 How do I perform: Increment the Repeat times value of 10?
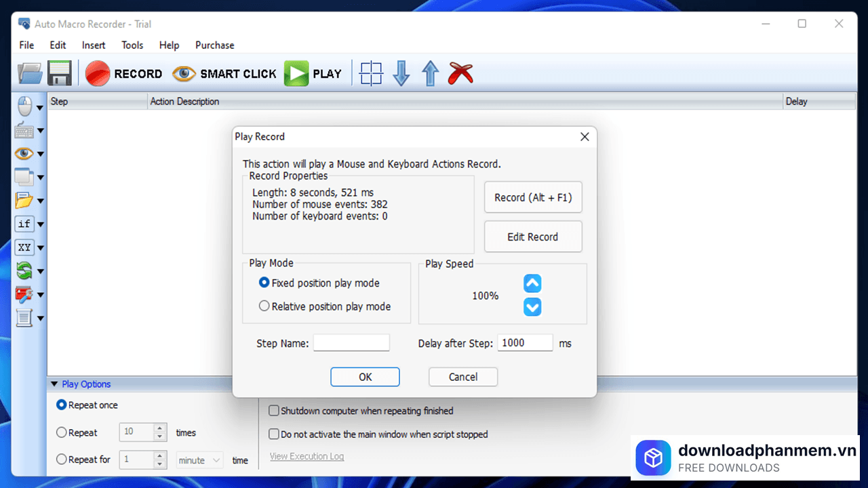click(160, 428)
